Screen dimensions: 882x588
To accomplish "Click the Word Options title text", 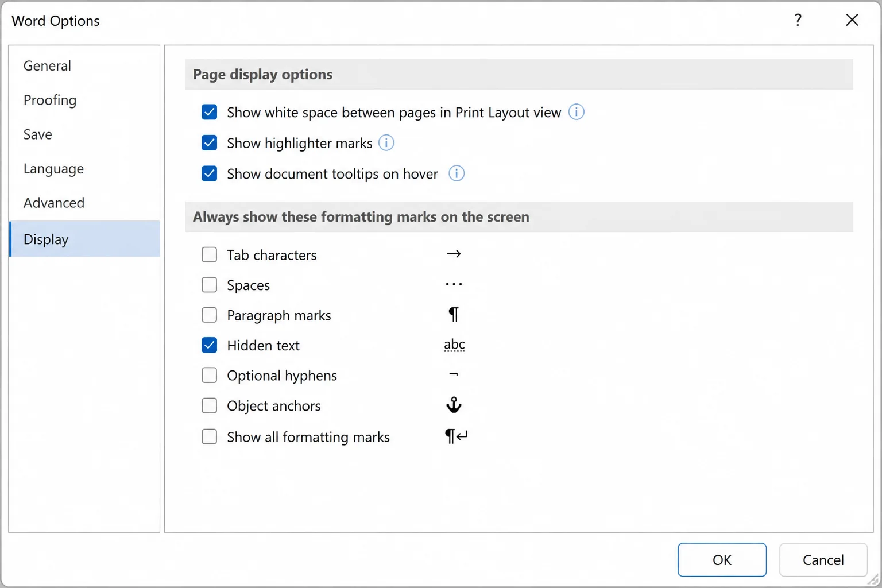I will [56, 21].
